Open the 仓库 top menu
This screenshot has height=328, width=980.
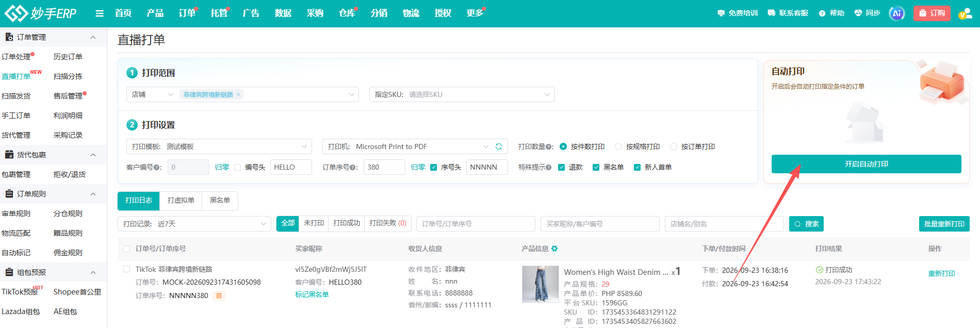[x=347, y=13]
